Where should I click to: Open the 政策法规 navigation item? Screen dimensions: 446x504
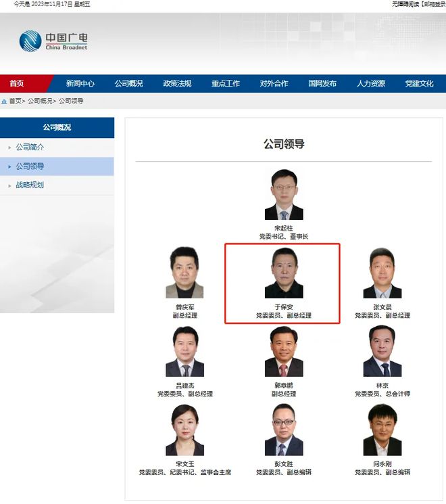(x=177, y=84)
